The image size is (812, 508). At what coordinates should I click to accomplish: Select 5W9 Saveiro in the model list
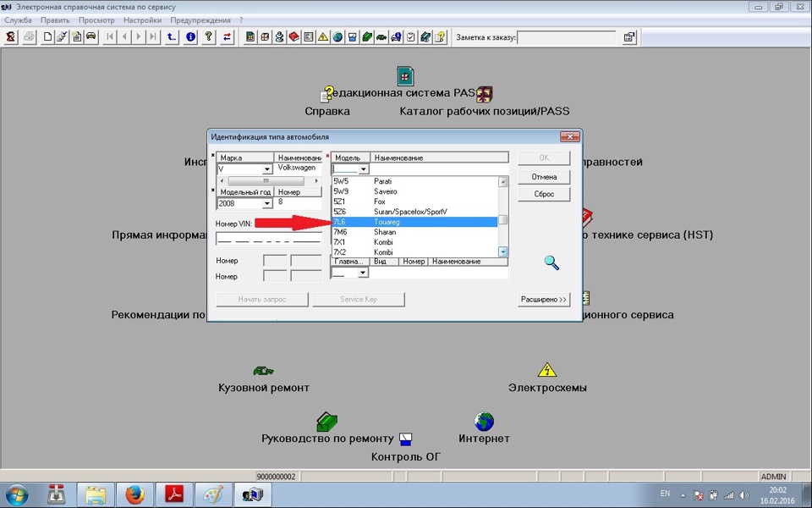(x=414, y=191)
